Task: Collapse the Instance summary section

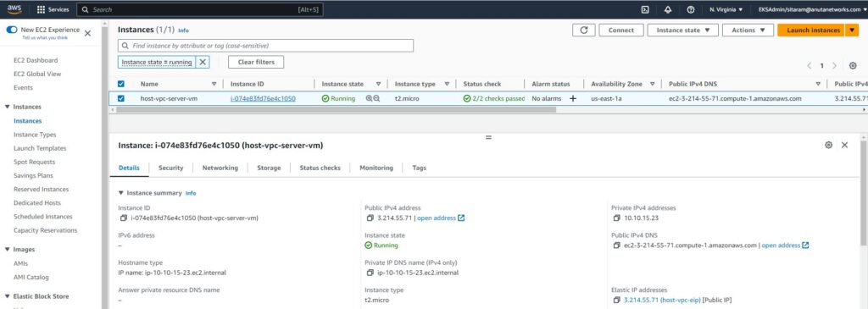Action: click(121, 193)
